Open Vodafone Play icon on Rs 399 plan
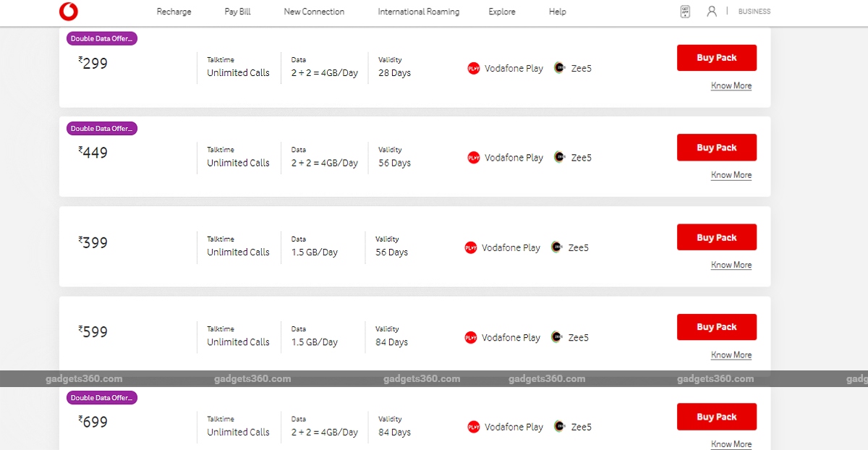This screenshot has width=868, height=450. (x=471, y=247)
